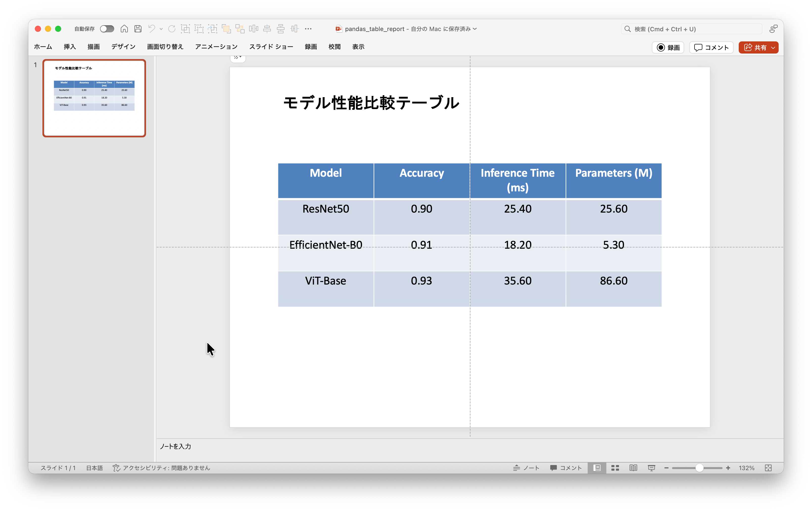Toggle the 自動保存 autosave switch
Screen dimensions: 812x511
pyautogui.click(x=107, y=29)
